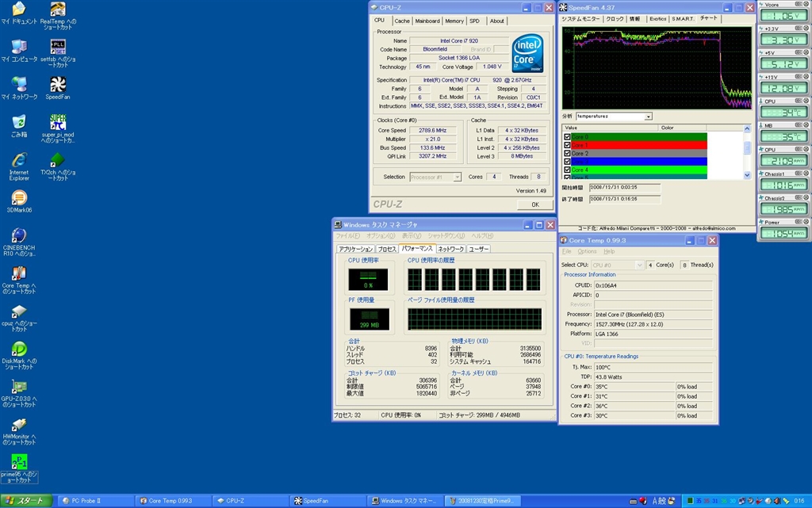Launch the CINEBENCH R10 desktop shortcut
812x508 pixels.
click(19, 237)
